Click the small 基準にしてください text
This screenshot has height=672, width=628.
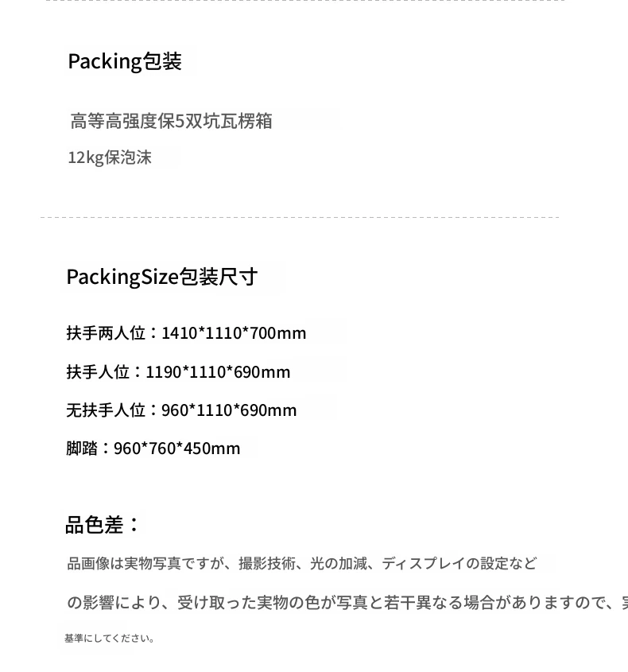109,639
